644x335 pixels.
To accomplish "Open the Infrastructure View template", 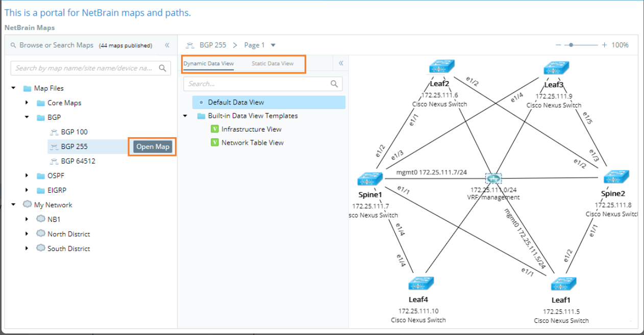I will pos(251,130).
